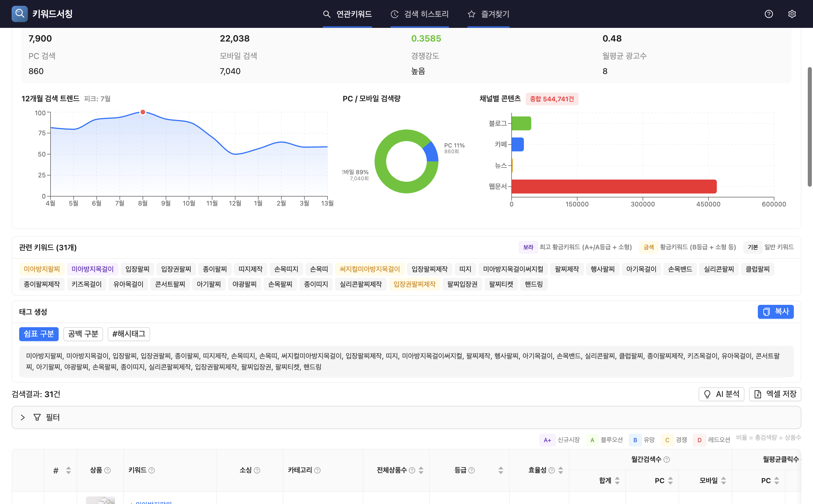The image size is (813, 504).
Task: Click the clock icon beside 검색 히스토리
Action: pos(394,14)
